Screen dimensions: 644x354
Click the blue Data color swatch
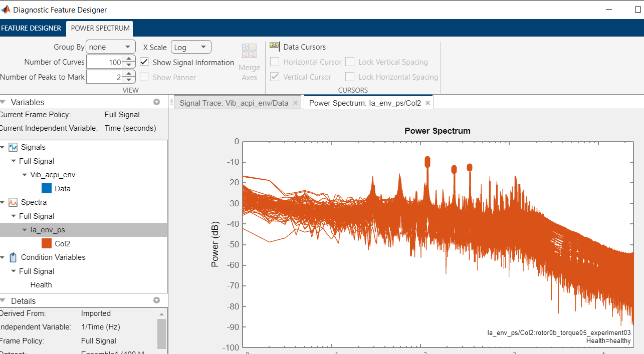46,189
